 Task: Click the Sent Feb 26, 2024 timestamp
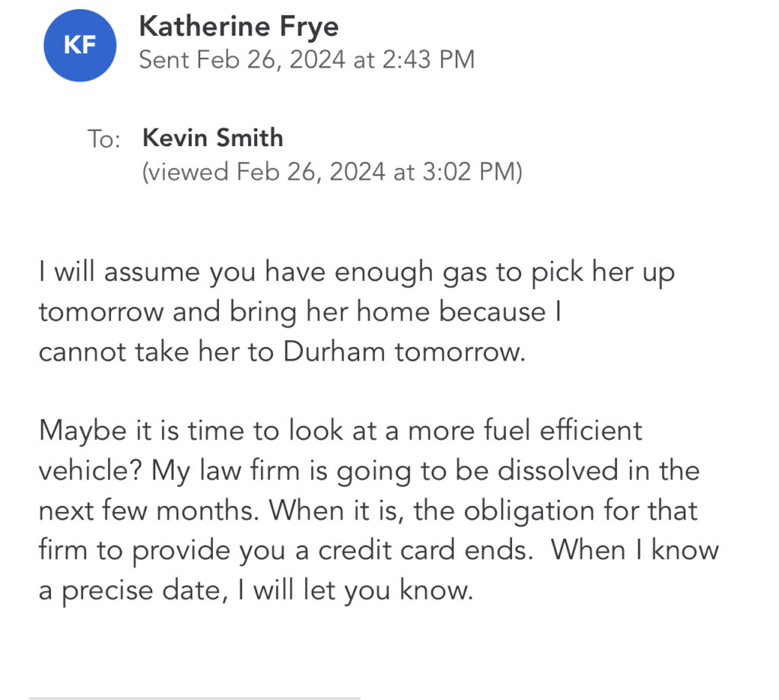(x=306, y=59)
